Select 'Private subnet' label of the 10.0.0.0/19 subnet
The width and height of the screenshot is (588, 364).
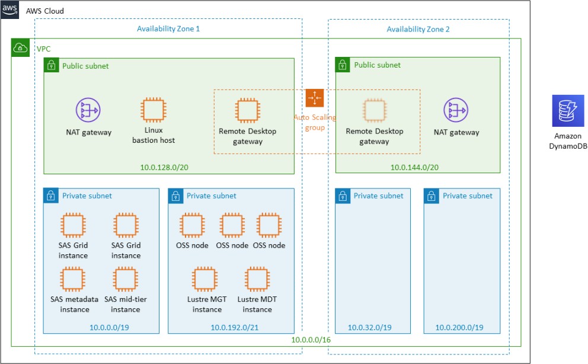point(87,196)
